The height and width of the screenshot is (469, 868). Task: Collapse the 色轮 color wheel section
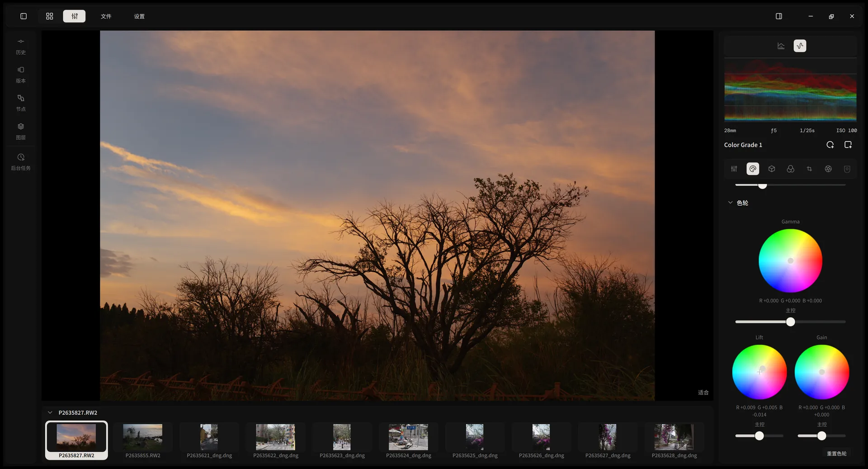[730, 203]
